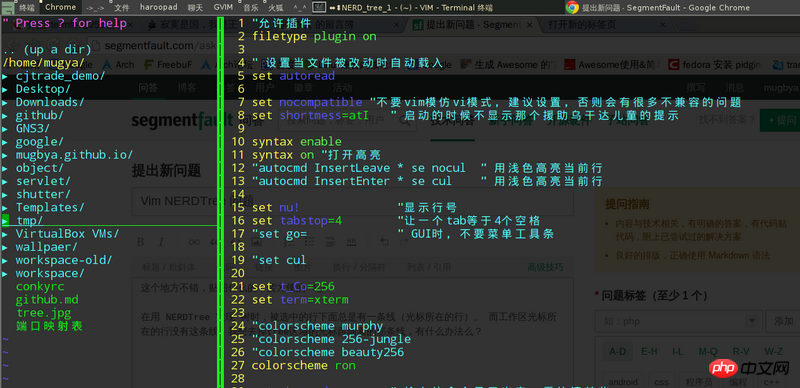Switch to the Chrome workspace tag

tap(60, 7)
